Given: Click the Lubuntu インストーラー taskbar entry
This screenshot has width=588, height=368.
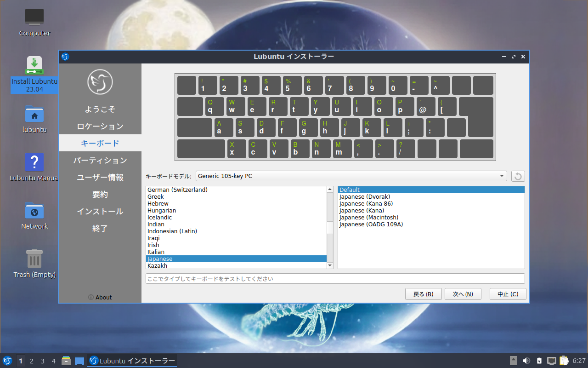Looking at the screenshot, I should [x=132, y=361].
